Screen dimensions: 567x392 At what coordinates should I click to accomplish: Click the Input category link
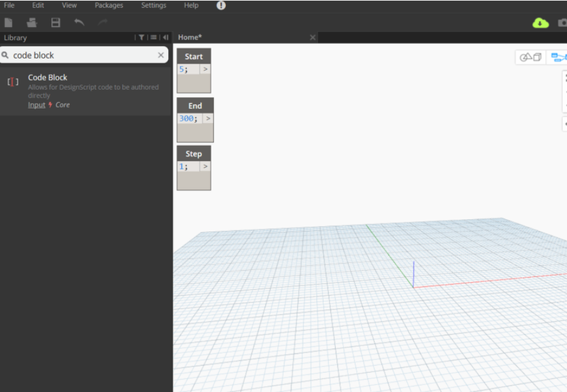click(37, 105)
